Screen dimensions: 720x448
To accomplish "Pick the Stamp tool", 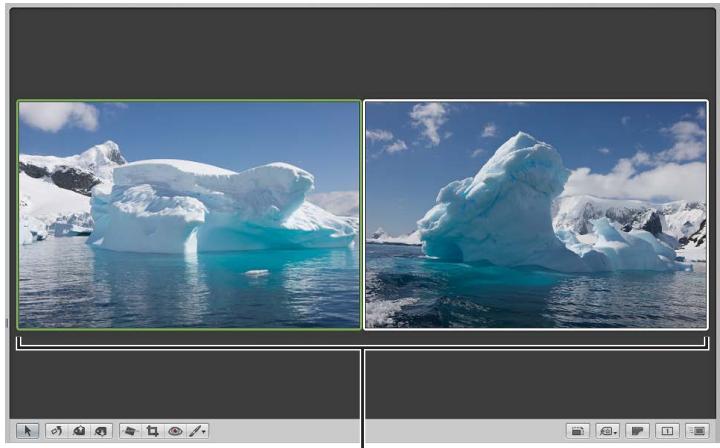I will tap(101, 431).
